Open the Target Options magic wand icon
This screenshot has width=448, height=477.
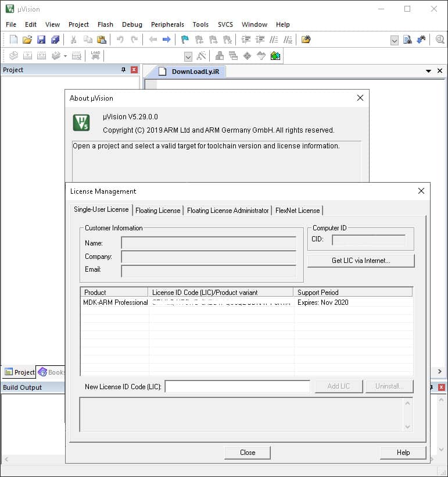tap(202, 56)
